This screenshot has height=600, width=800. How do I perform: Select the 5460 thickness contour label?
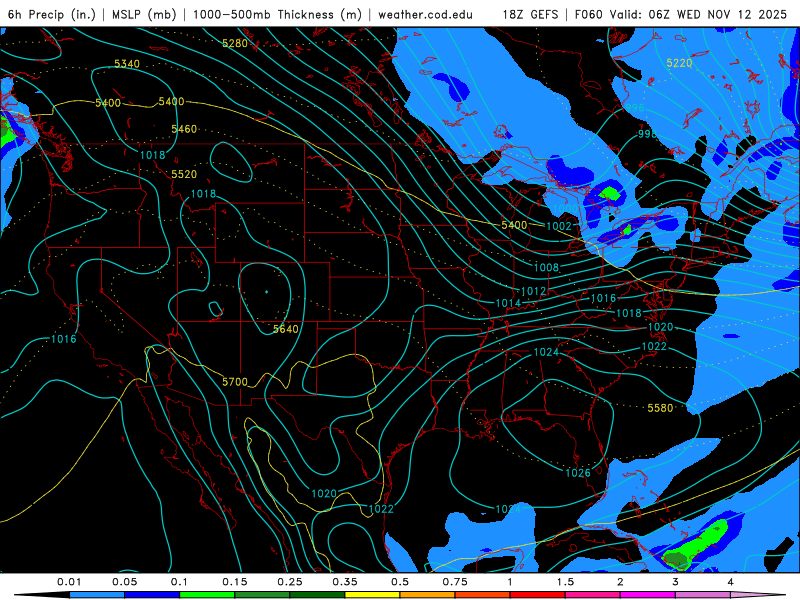click(184, 129)
